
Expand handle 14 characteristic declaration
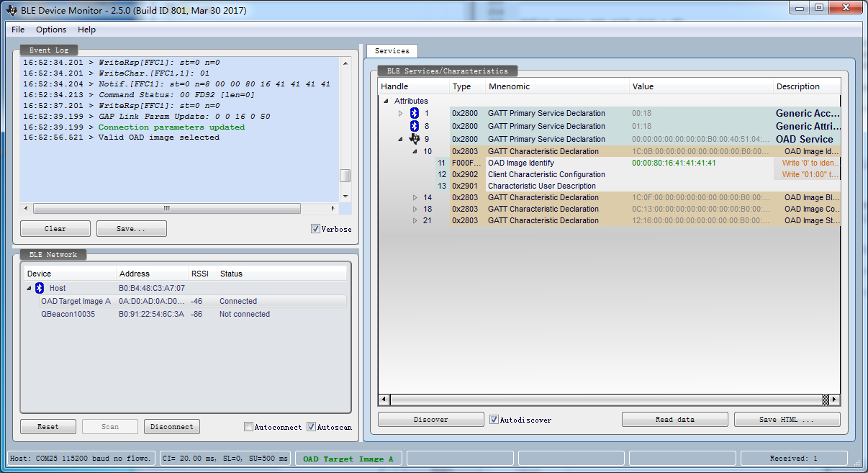tap(415, 198)
